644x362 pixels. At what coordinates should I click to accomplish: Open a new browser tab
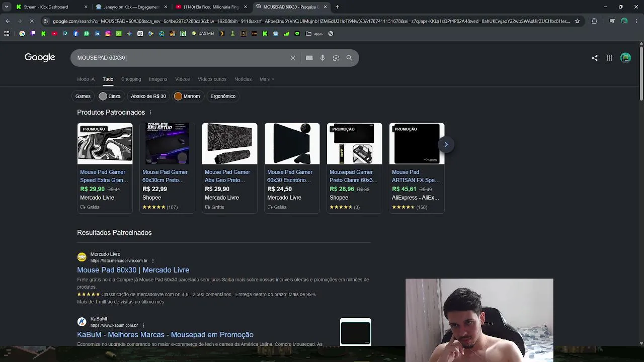pyautogui.click(x=337, y=7)
